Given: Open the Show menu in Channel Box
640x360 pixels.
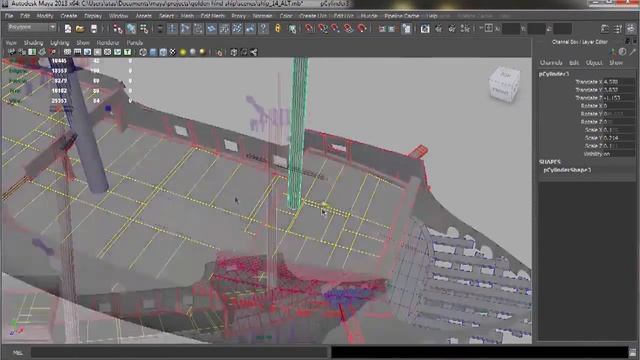Looking at the screenshot, I should pyautogui.click(x=616, y=63).
